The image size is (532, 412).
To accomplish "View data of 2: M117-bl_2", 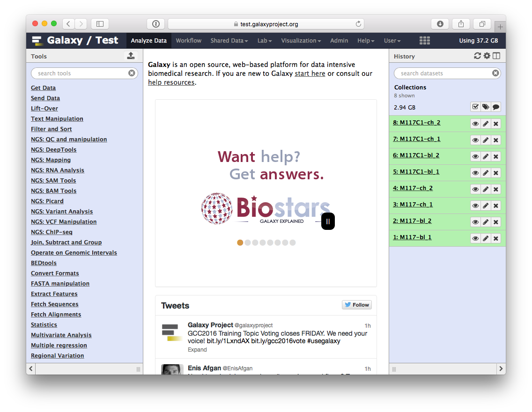I will point(476,222).
